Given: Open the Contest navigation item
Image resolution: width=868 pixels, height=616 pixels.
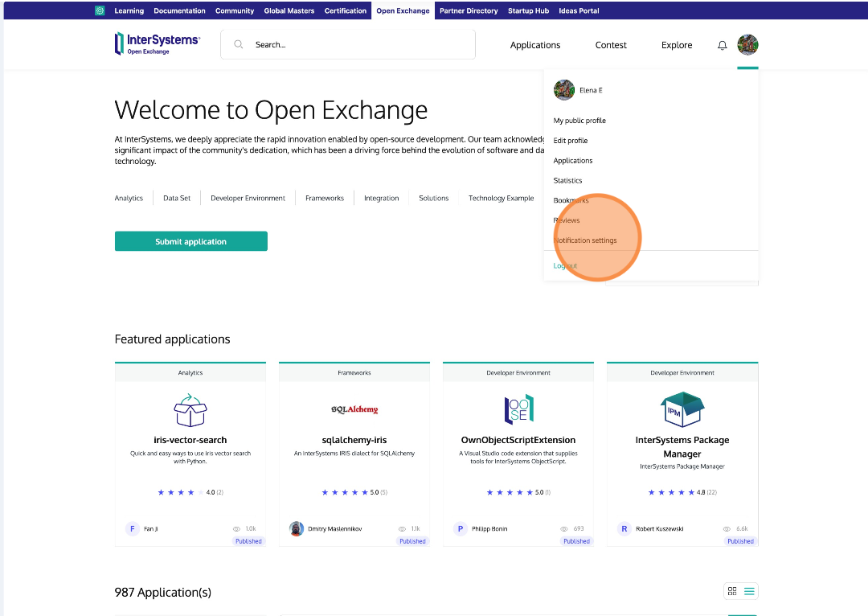Looking at the screenshot, I should [x=611, y=45].
